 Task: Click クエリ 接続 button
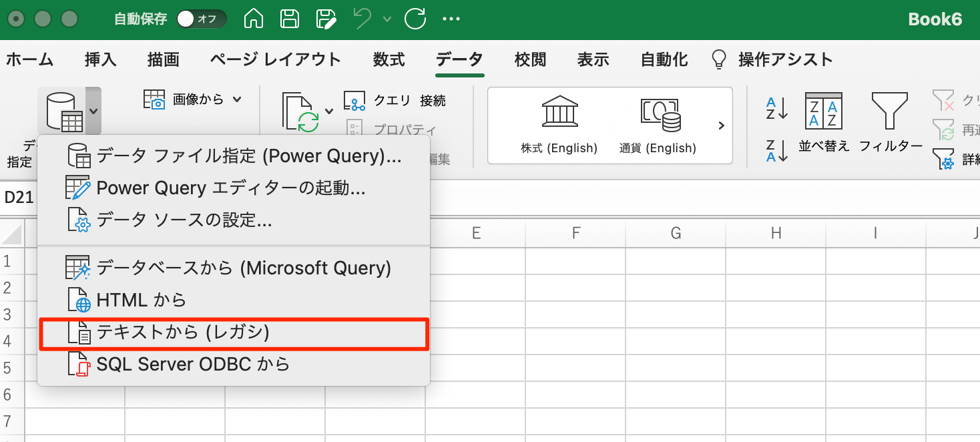[395, 101]
